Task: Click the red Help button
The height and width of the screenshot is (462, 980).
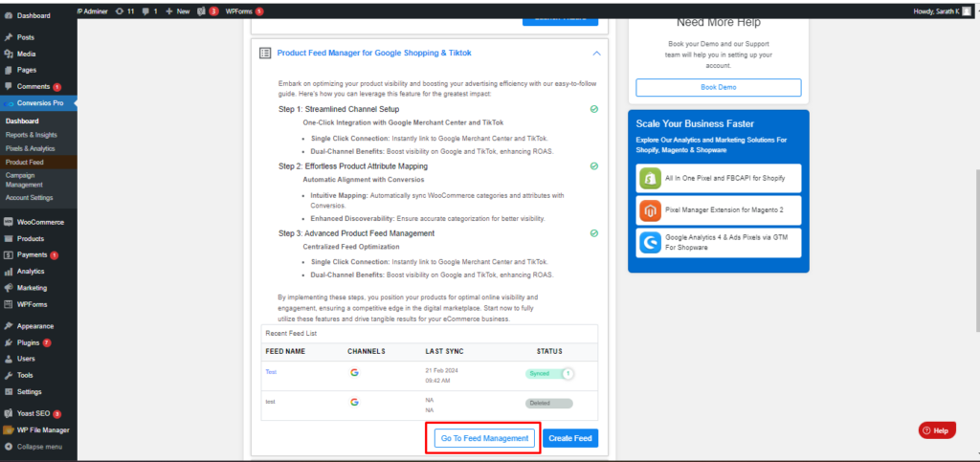Action: (937, 430)
